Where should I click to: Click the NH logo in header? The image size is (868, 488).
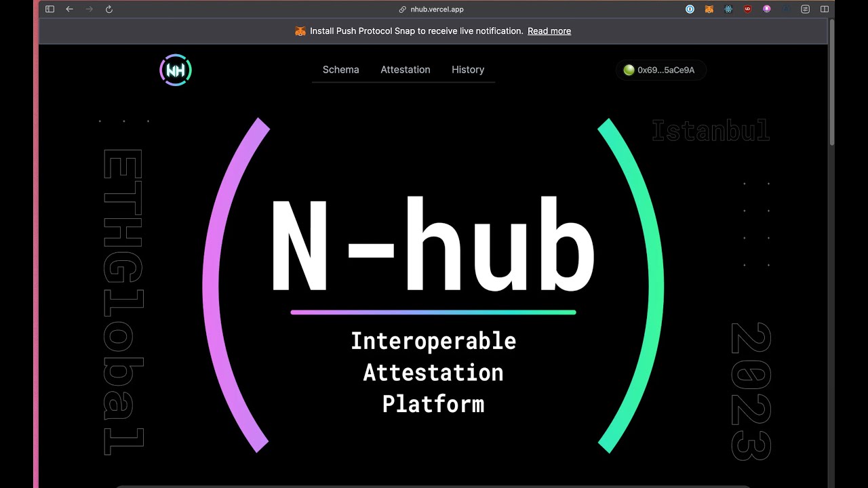(176, 70)
